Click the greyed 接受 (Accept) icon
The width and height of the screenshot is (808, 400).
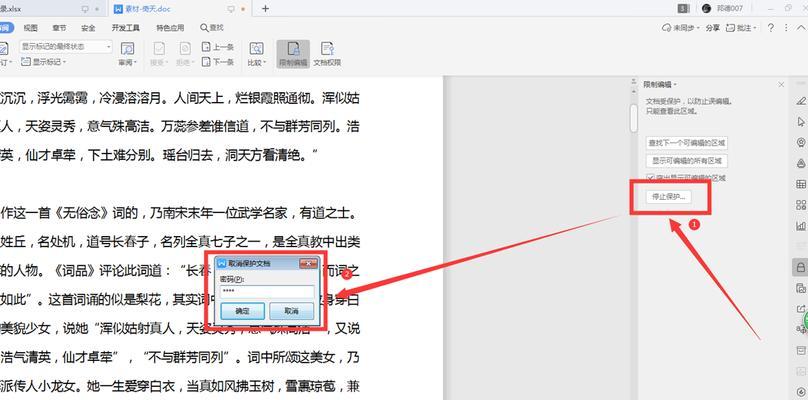(x=159, y=48)
